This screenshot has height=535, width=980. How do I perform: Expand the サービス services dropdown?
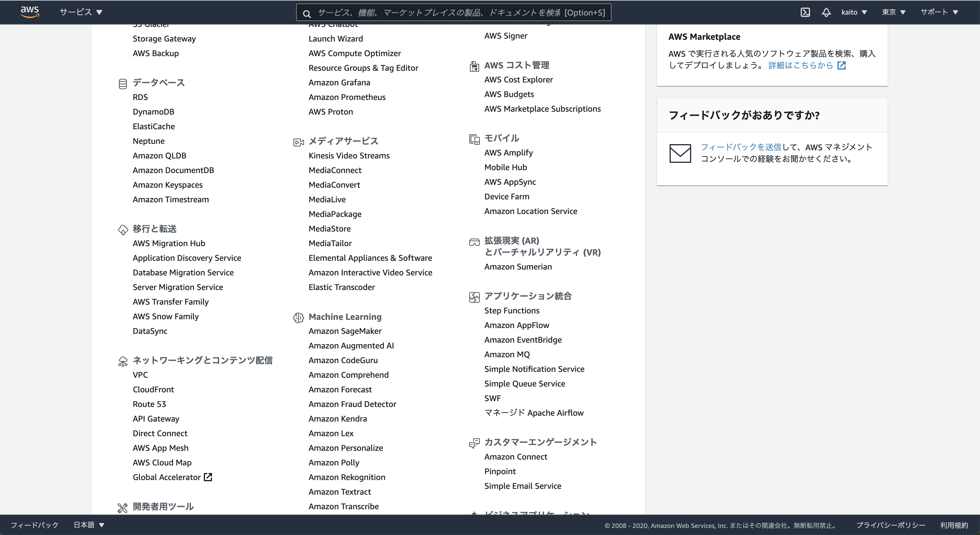(81, 12)
